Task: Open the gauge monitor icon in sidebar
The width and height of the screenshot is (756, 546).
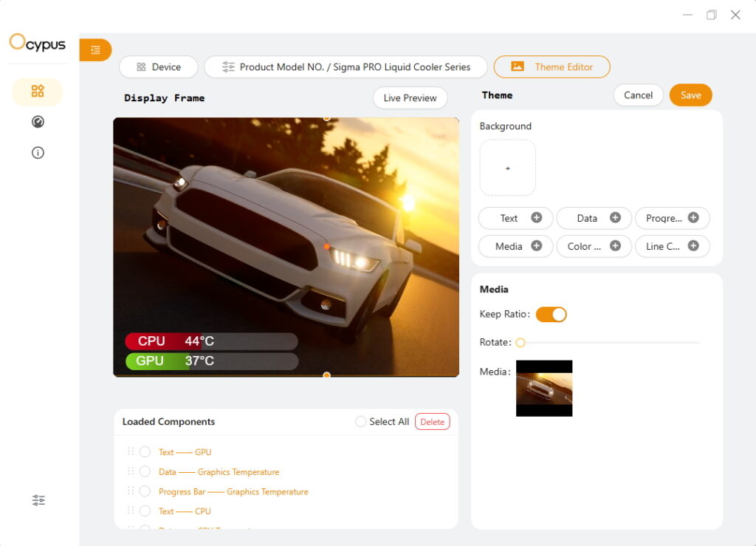Action: pyautogui.click(x=38, y=122)
